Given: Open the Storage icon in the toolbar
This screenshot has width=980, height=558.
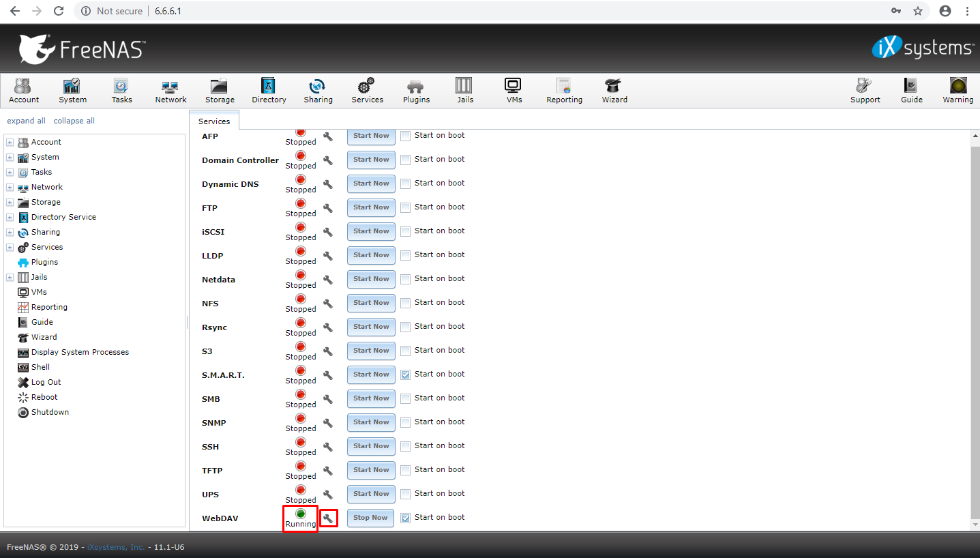Looking at the screenshot, I should 219,89.
